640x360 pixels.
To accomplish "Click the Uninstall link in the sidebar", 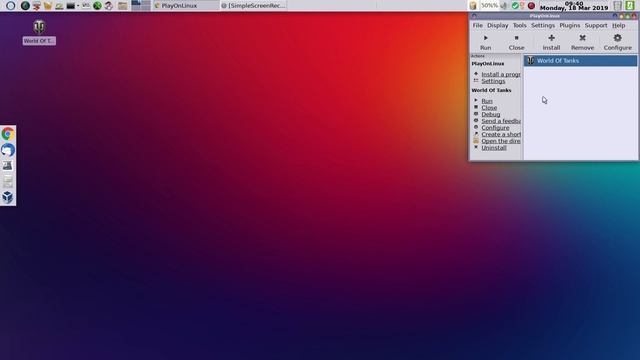I will click(494, 148).
